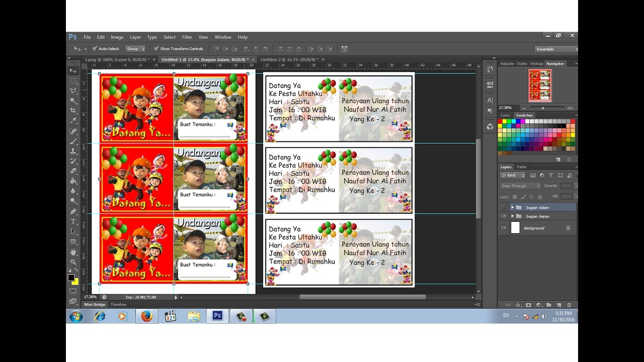Select the Blur tool
644x362 pixels.
click(x=73, y=192)
